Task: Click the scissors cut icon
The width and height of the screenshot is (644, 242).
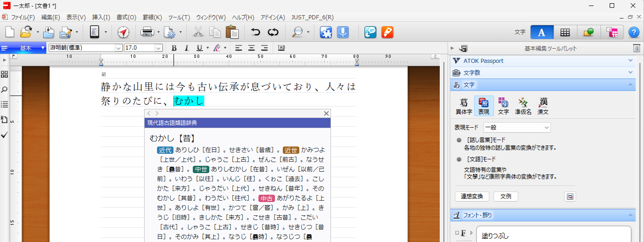Action: 198,32
